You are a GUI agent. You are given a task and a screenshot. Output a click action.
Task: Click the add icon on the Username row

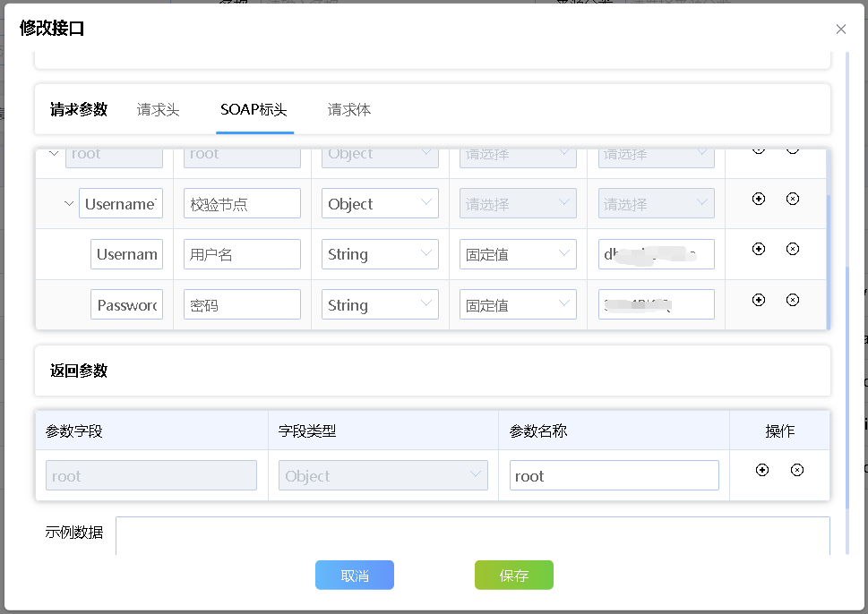759,249
